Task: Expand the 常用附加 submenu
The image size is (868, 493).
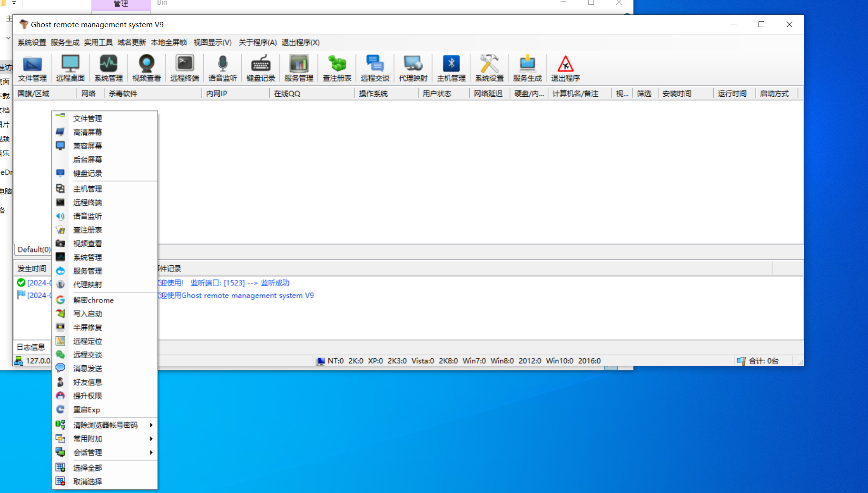Action: [105, 439]
